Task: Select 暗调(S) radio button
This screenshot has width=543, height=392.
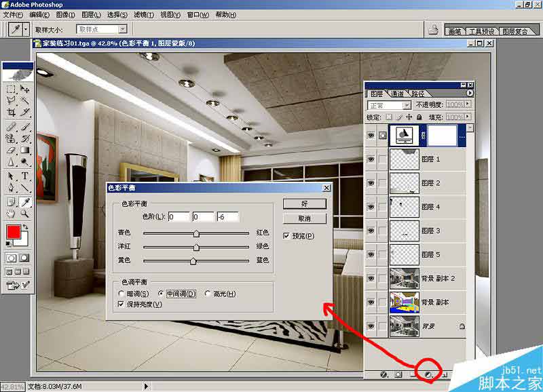Action: 121,294
